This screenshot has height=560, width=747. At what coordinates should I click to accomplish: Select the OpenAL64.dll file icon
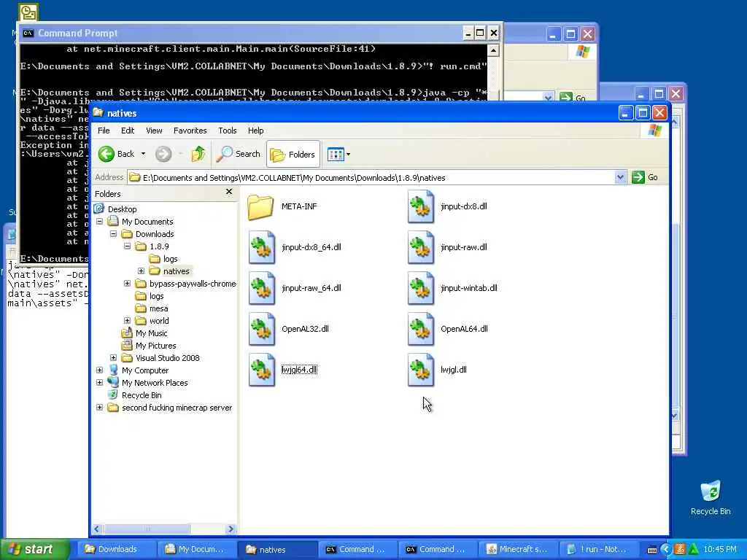point(421,329)
